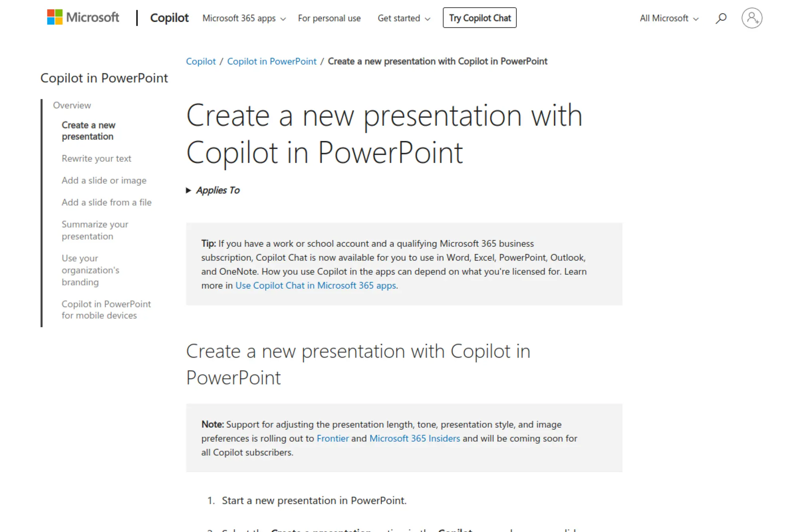Expand the Microsoft 365 apps dropdown

point(243,18)
